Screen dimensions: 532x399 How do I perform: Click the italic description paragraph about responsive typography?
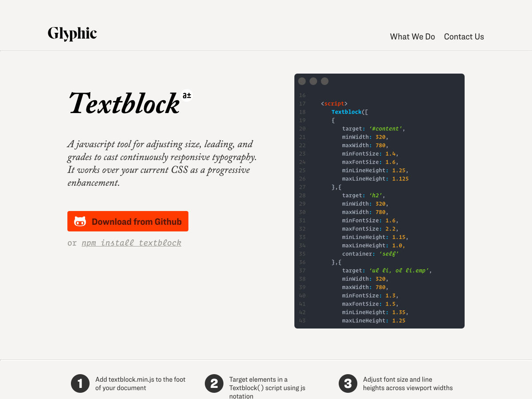point(162,163)
